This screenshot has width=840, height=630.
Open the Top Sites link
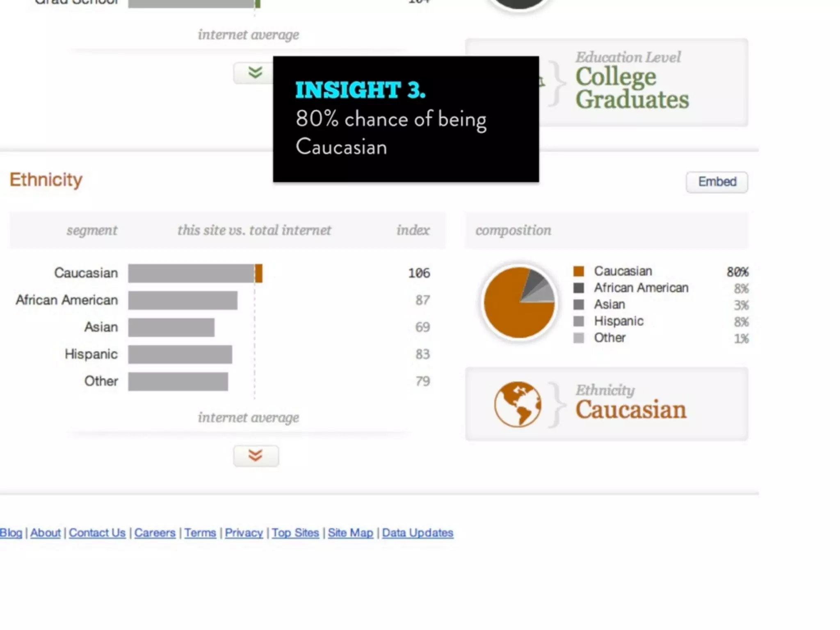295,533
